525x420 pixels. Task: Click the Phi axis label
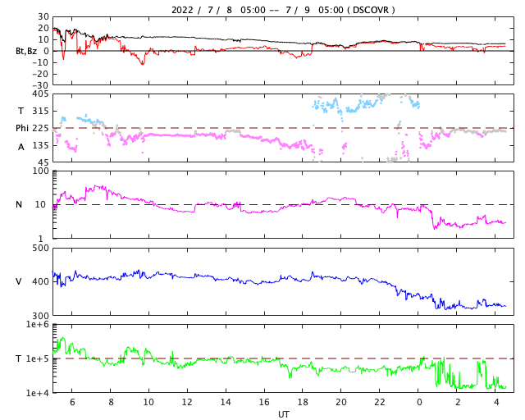coord(22,128)
